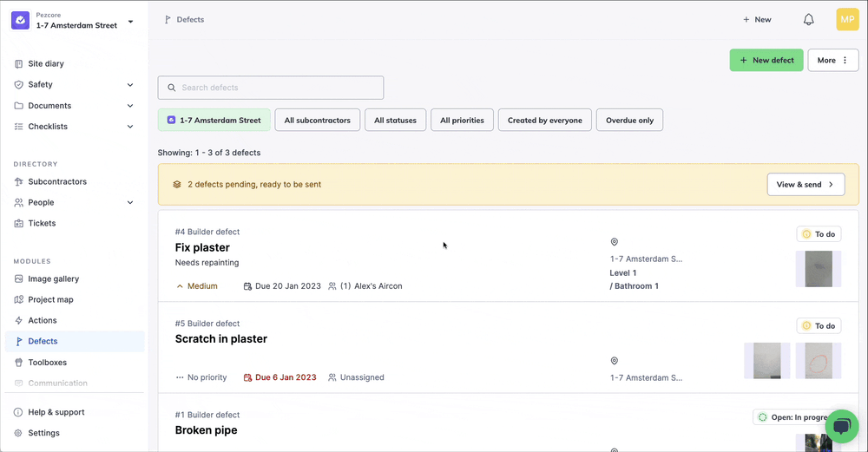Expand the People menu chevron
The image size is (868, 452).
(x=130, y=202)
